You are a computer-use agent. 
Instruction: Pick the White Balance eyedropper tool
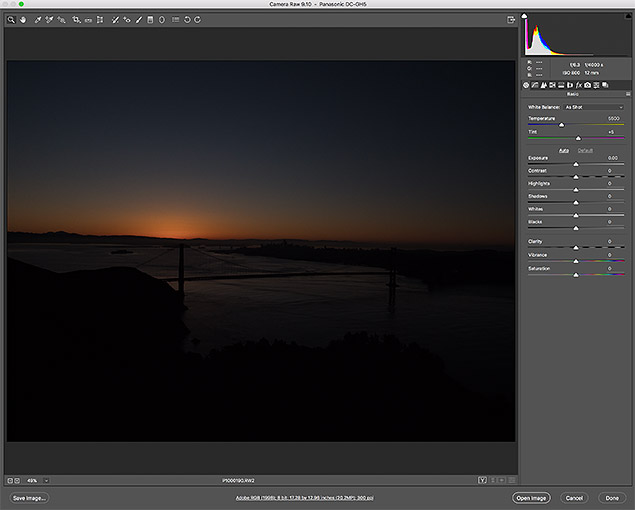click(x=37, y=19)
